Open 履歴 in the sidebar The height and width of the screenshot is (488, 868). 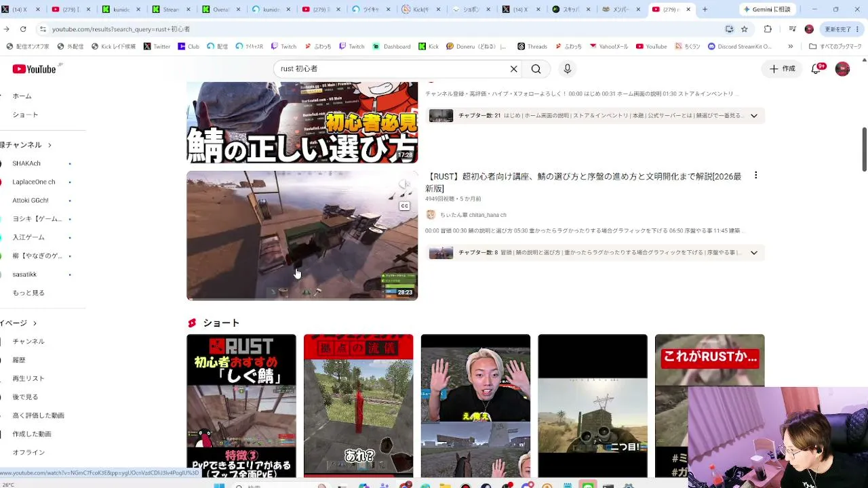coord(19,360)
